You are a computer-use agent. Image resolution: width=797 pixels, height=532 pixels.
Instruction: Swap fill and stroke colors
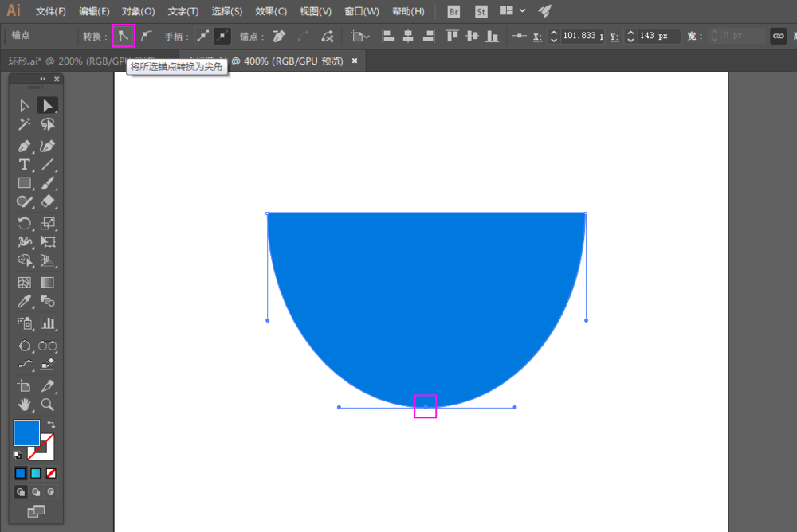(x=52, y=425)
